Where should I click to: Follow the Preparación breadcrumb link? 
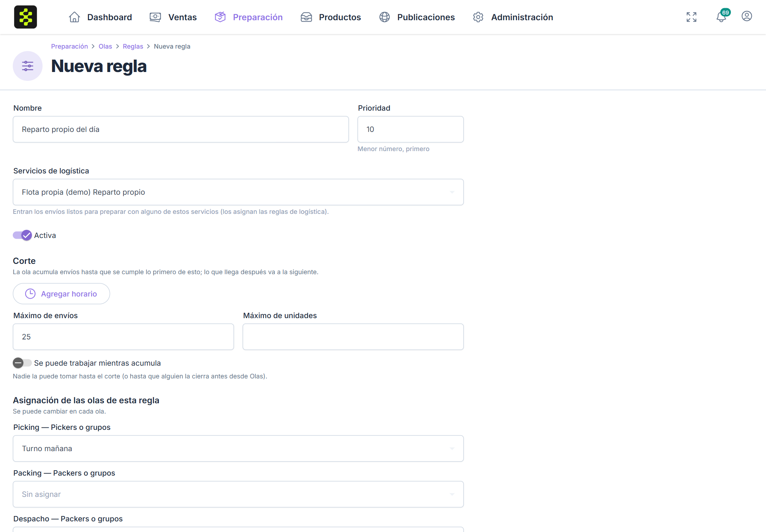pyautogui.click(x=70, y=46)
